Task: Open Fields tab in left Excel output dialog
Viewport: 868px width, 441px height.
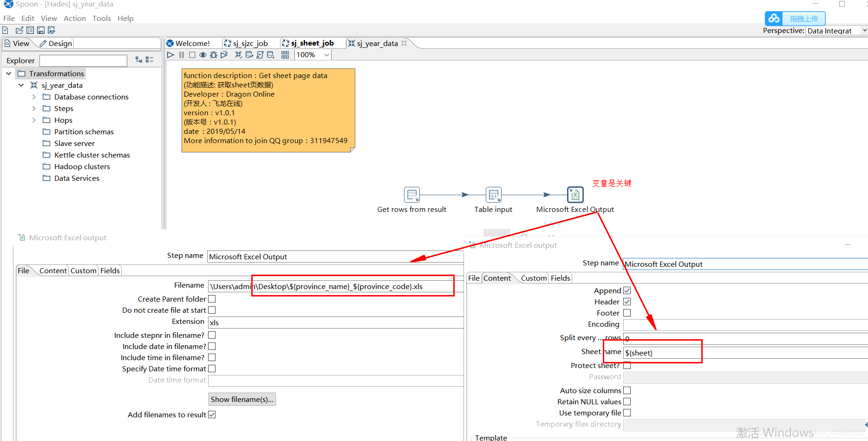Action: point(110,270)
